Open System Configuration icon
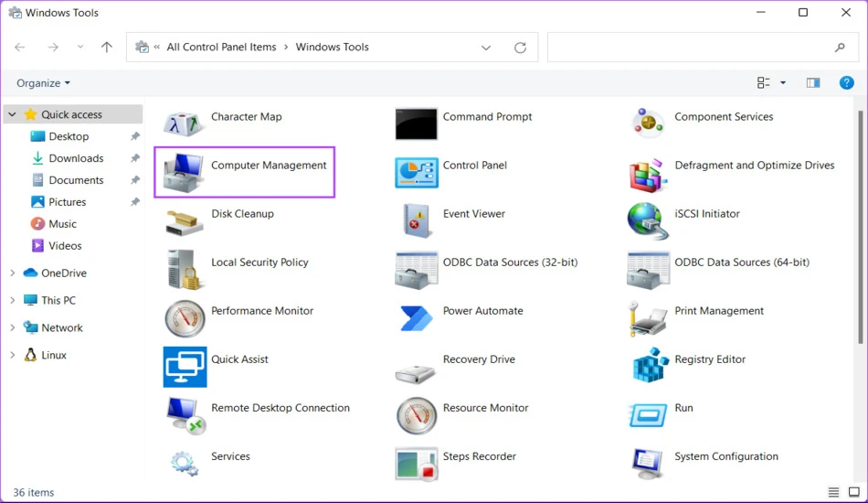868x503 pixels. click(x=647, y=465)
